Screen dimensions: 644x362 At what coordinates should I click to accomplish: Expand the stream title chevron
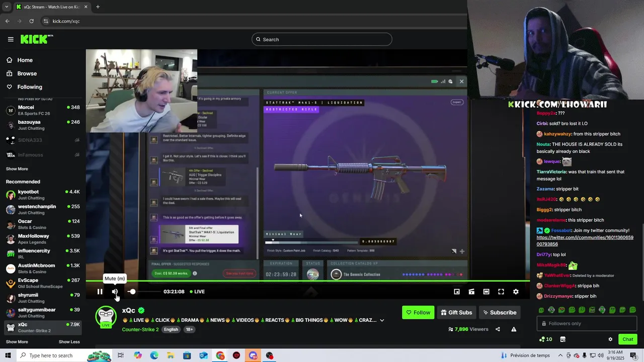382,320
